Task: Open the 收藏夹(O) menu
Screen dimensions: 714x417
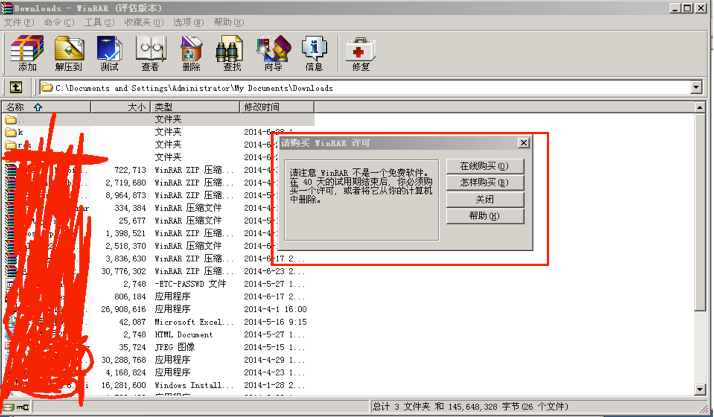Action: click(x=144, y=22)
